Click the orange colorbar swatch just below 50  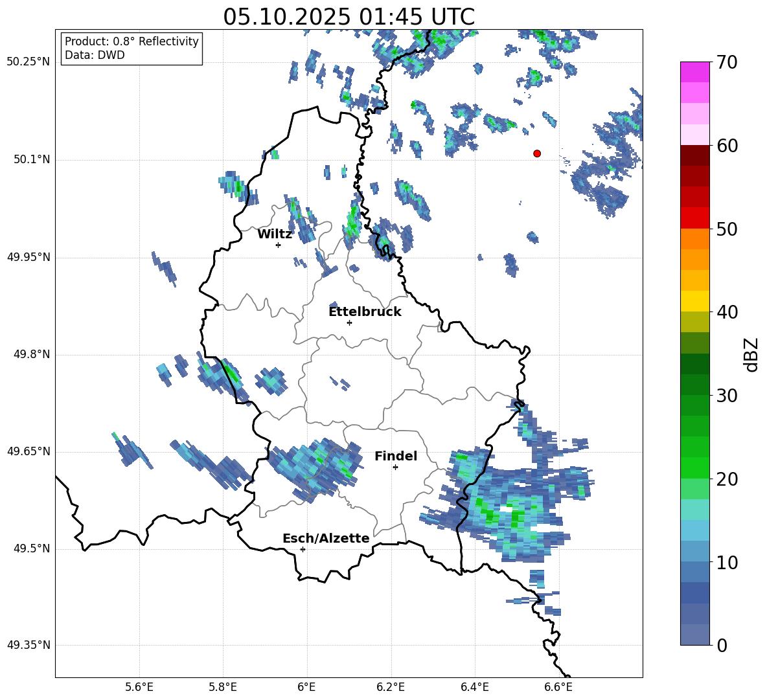(x=695, y=239)
